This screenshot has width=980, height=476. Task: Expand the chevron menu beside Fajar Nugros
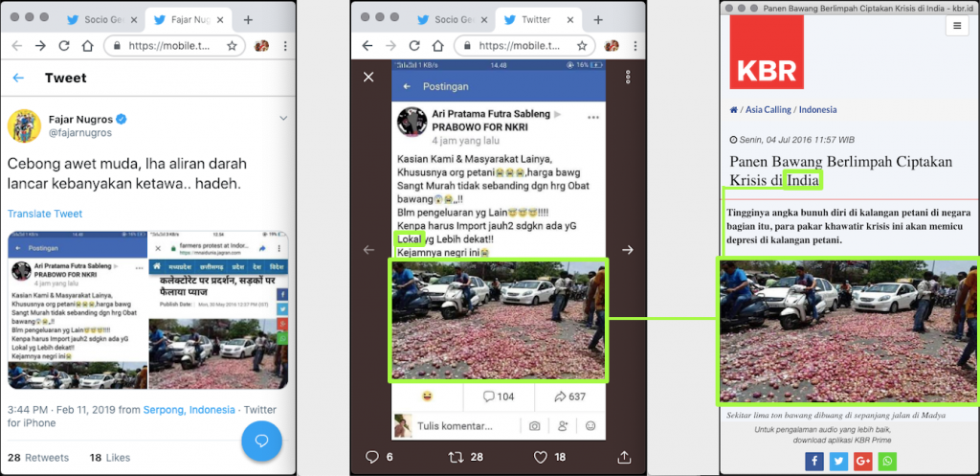point(283,118)
